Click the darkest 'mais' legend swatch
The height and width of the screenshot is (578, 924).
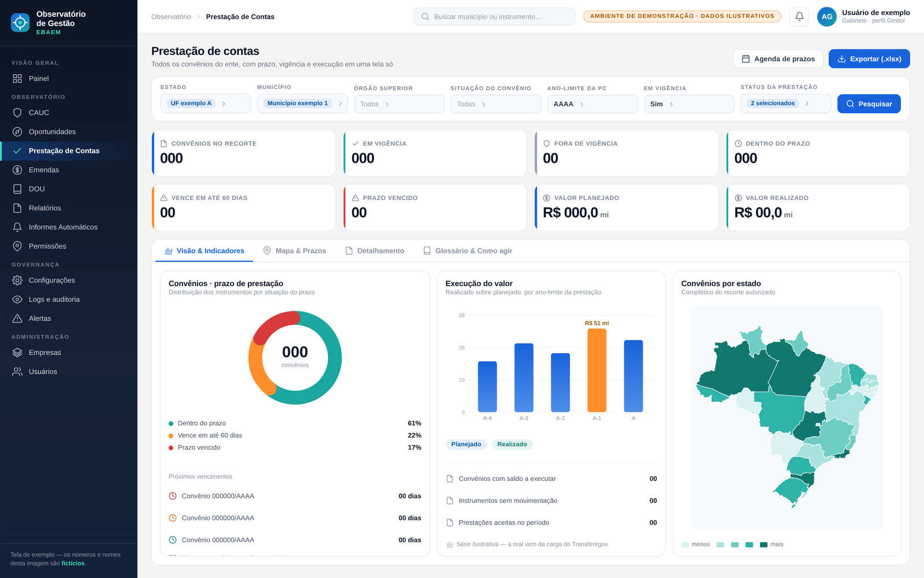tap(763, 544)
